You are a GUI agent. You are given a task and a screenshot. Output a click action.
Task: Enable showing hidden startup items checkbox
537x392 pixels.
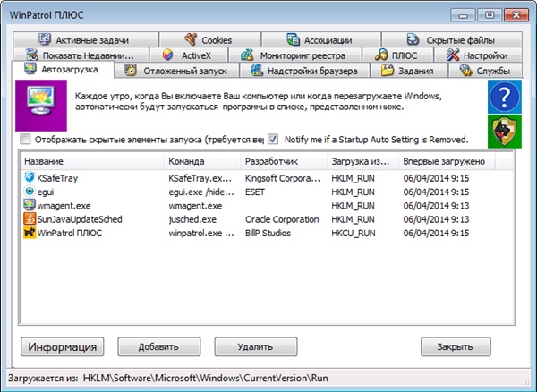pos(25,140)
